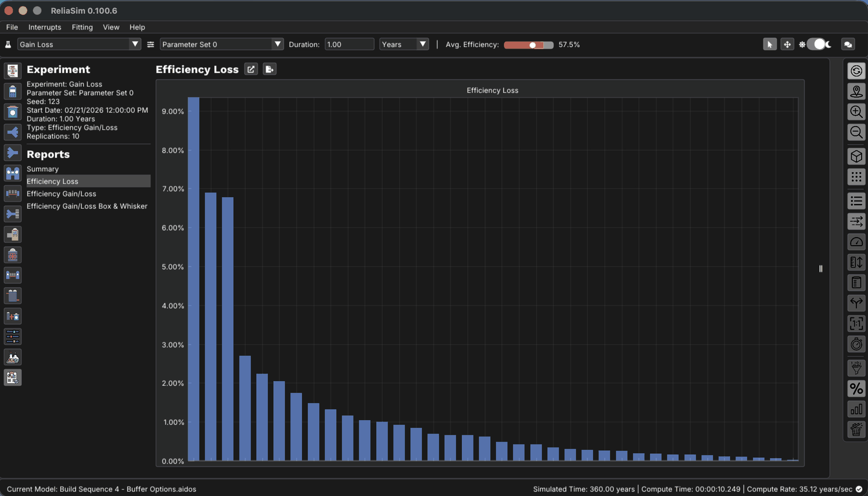Click the panel collapse handle right of chart
Image resolution: width=868 pixels, height=496 pixels.
(821, 268)
